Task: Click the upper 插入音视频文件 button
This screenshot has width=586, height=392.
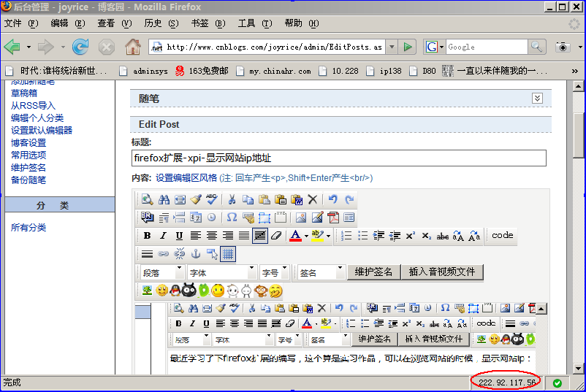Action: coord(442,272)
